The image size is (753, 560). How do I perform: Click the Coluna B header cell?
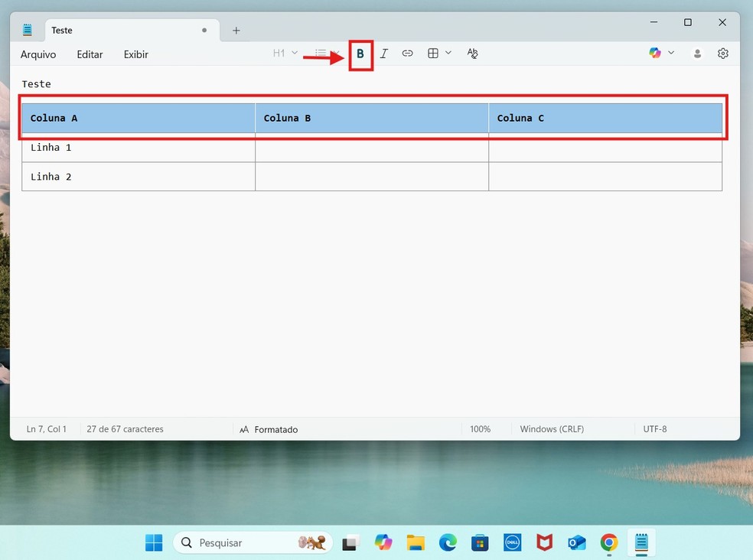[372, 118]
